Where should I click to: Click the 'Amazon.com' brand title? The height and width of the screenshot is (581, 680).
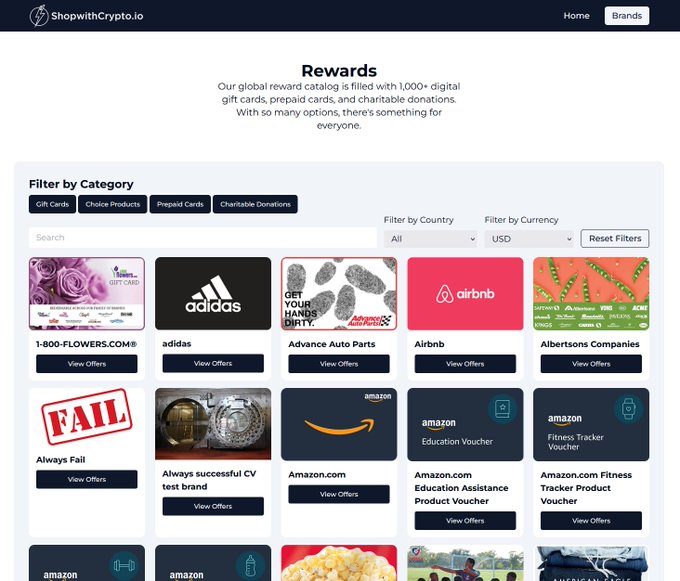pyautogui.click(x=317, y=475)
